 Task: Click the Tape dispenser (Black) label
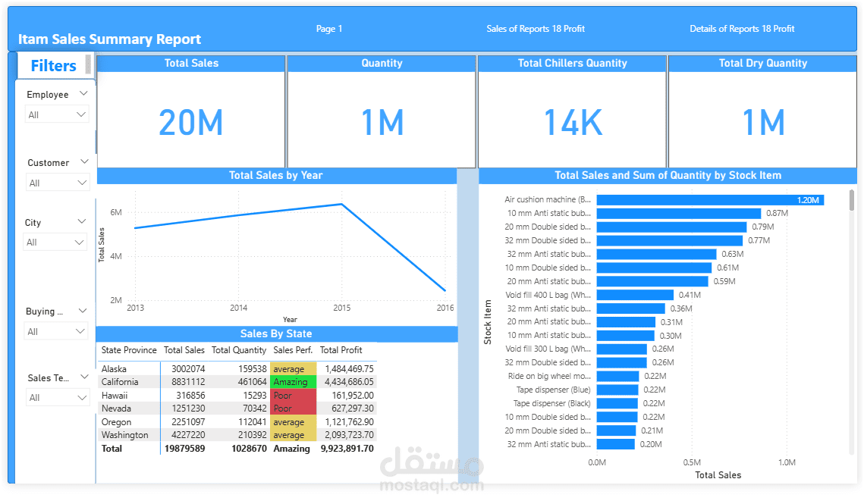pyautogui.click(x=551, y=404)
